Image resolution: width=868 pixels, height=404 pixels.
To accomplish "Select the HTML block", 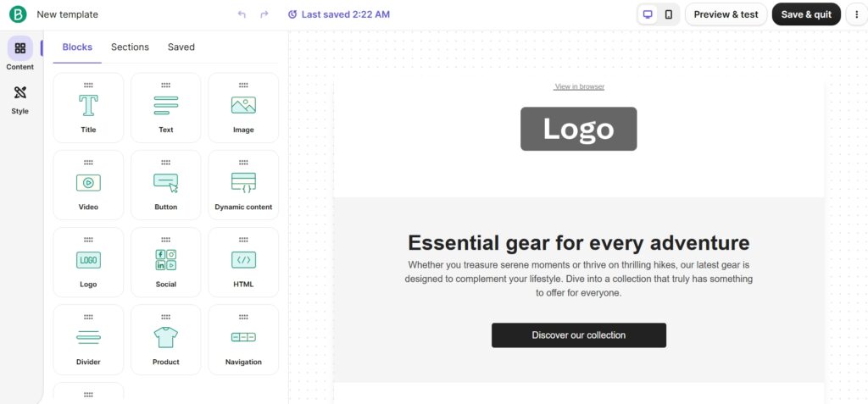I will point(243,262).
